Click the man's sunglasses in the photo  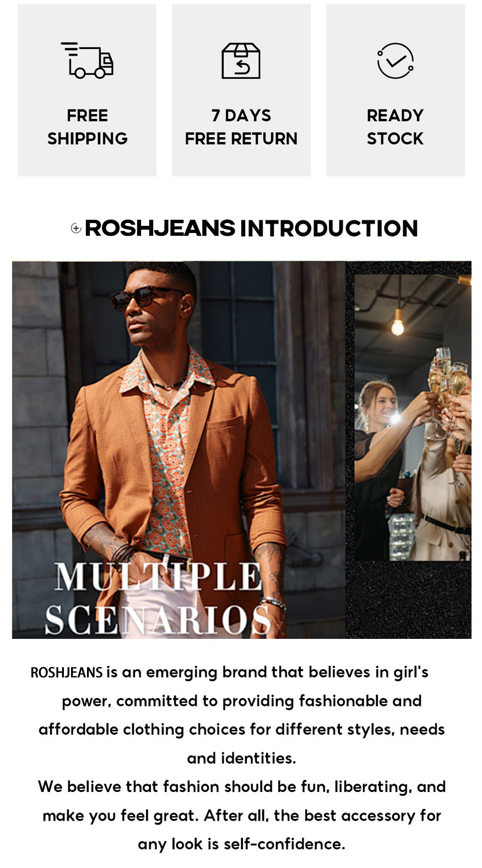pyautogui.click(x=148, y=299)
